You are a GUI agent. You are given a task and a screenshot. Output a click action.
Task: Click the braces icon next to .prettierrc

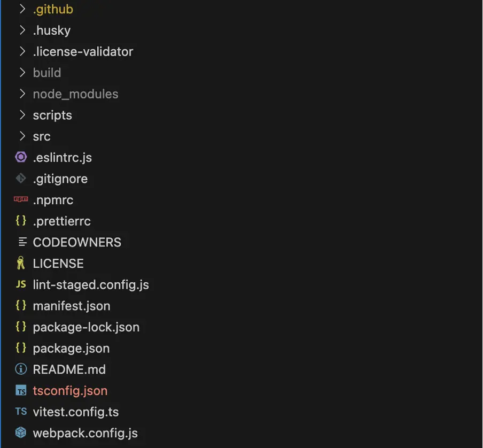(x=21, y=221)
